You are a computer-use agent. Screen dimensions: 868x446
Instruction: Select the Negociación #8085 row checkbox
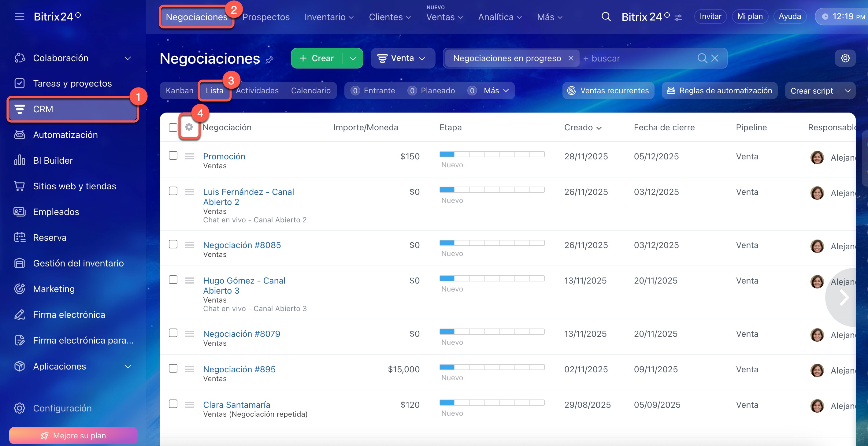(173, 244)
